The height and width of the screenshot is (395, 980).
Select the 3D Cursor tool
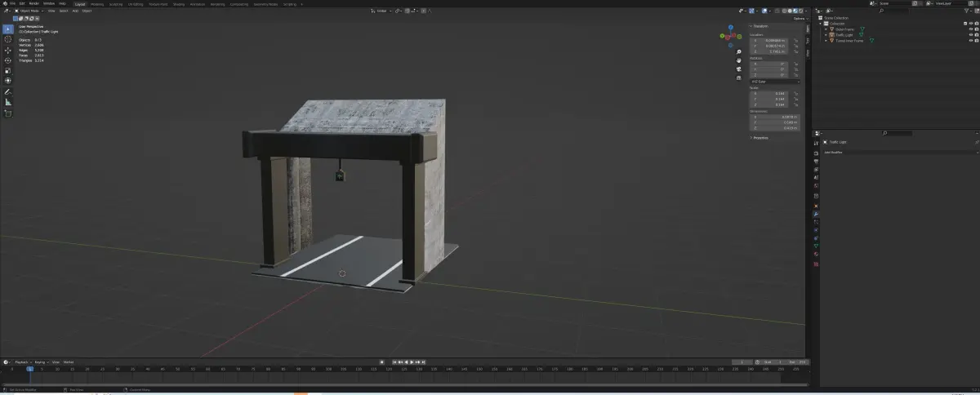pos(8,39)
